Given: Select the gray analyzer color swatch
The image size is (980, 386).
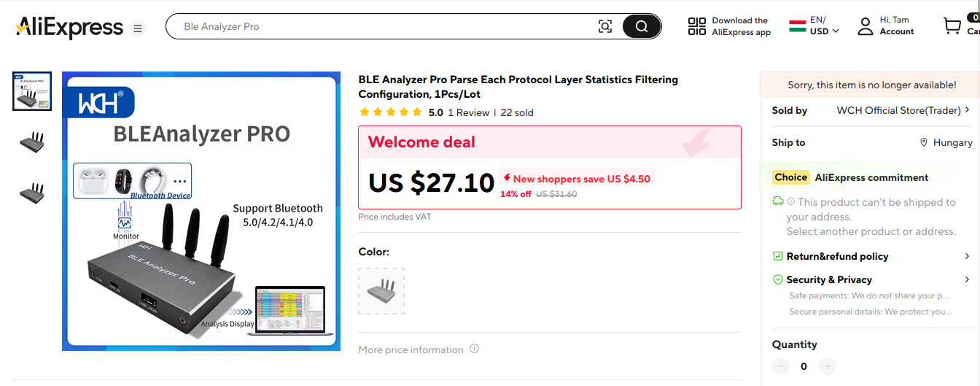Looking at the screenshot, I should 381,291.
